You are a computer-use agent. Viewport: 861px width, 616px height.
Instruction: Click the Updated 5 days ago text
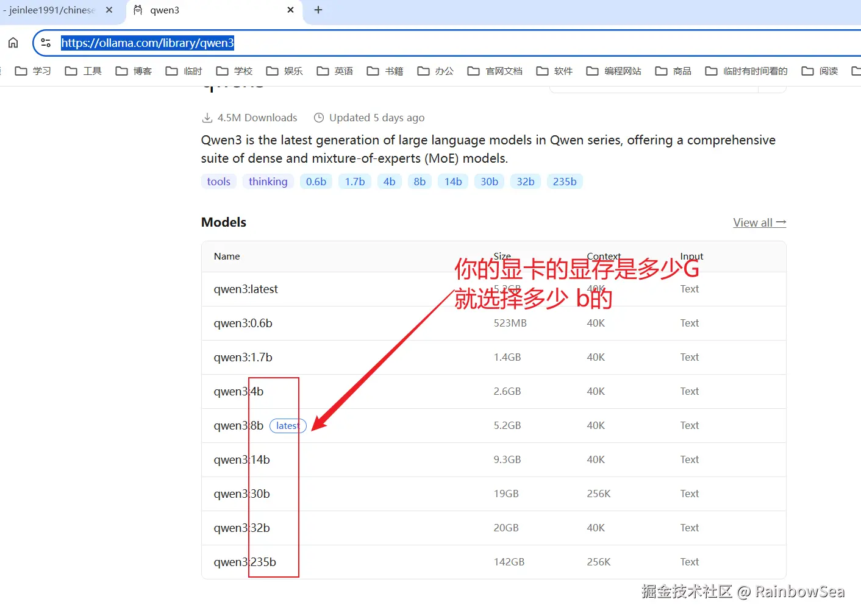[377, 118]
